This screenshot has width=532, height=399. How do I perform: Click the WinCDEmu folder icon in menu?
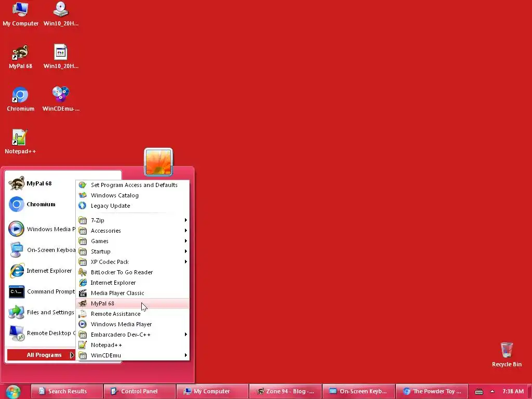tap(83, 355)
